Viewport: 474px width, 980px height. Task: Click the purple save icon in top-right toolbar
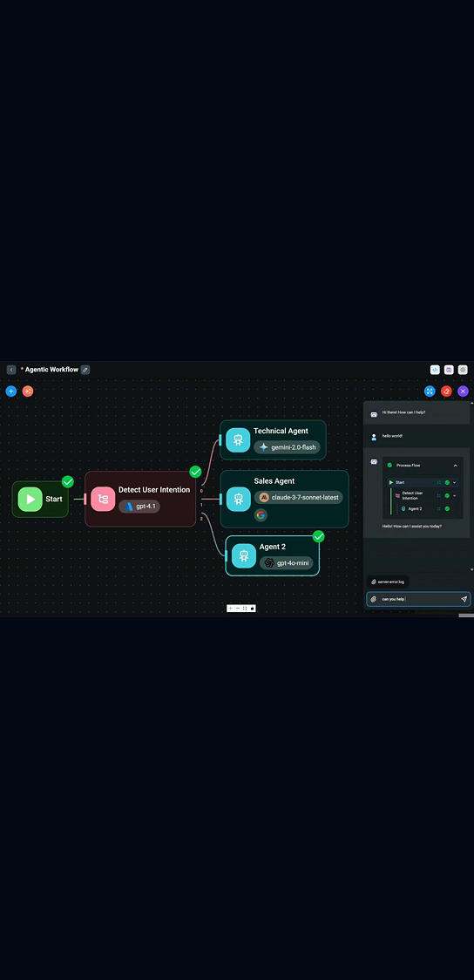tap(449, 370)
